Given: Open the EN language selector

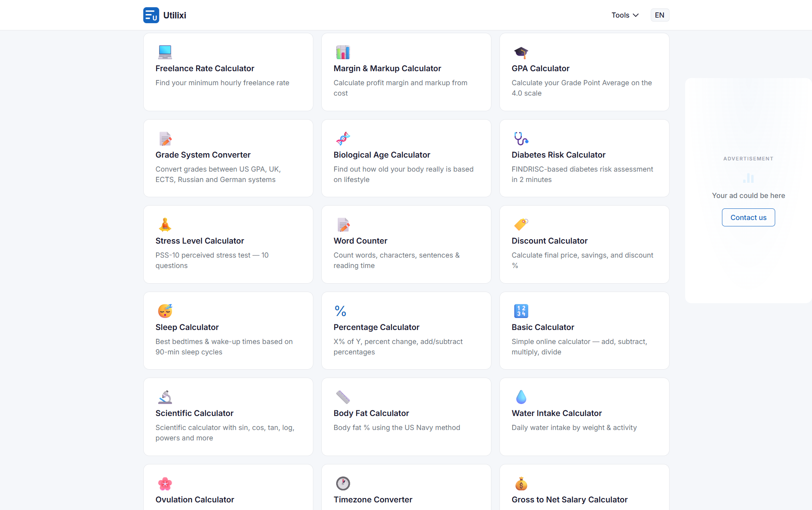Looking at the screenshot, I should 660,15.
